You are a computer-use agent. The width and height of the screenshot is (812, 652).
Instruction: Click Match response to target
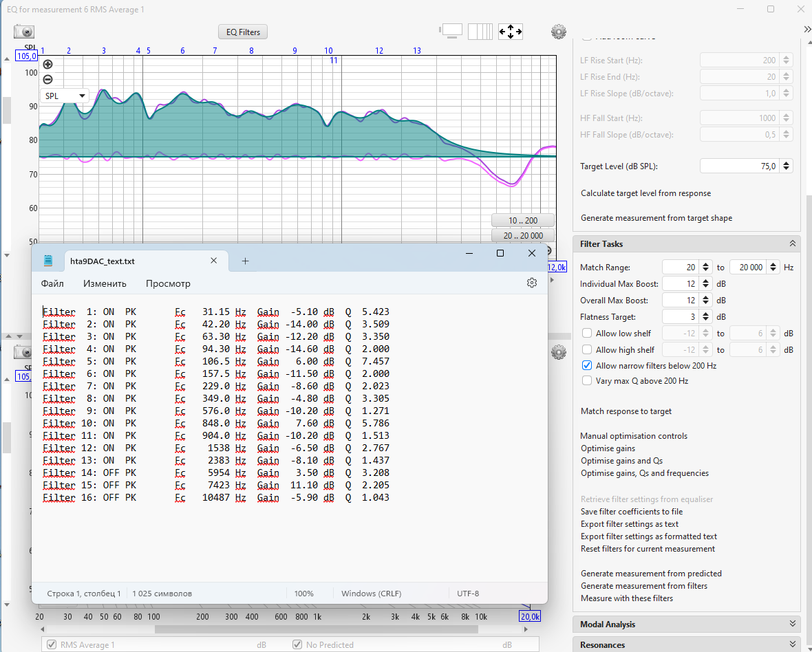pyautogui.click(x=626, y=411)
